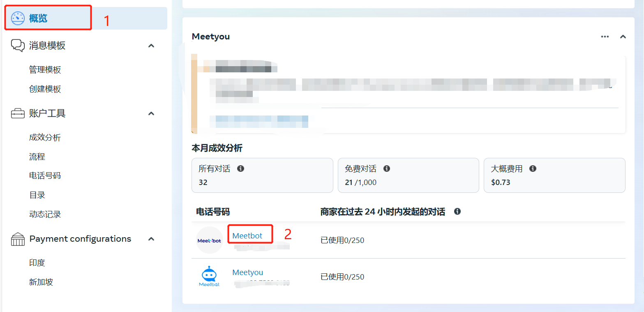This screenshot has height=312, width=644.
Task: Click the 电话号码 column header
Action: (x=213, y=212)
